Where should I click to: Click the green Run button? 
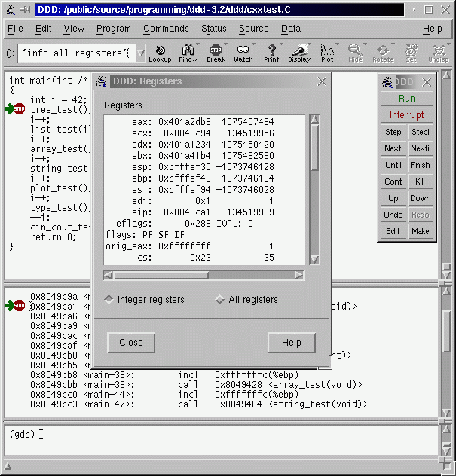(x=406, y=99)
